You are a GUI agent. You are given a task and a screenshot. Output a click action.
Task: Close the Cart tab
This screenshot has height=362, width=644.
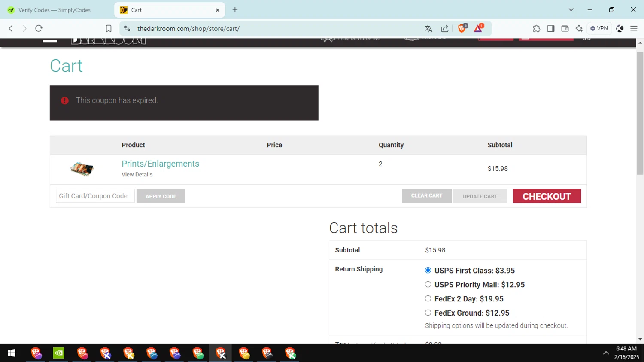click(x=217, y=10)
